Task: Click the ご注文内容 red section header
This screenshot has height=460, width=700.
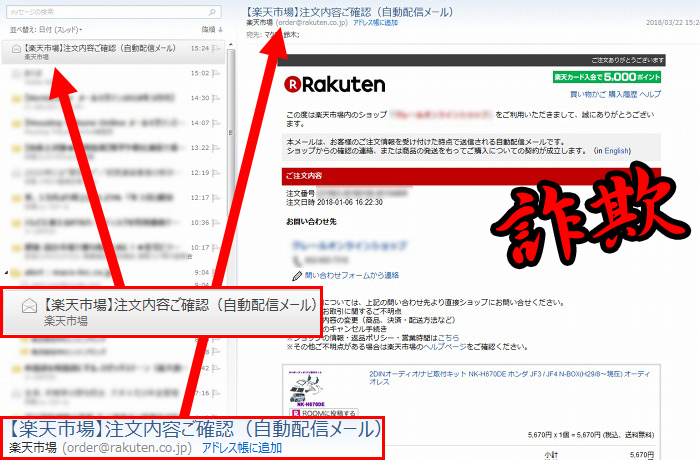Action: click(471, 176)
